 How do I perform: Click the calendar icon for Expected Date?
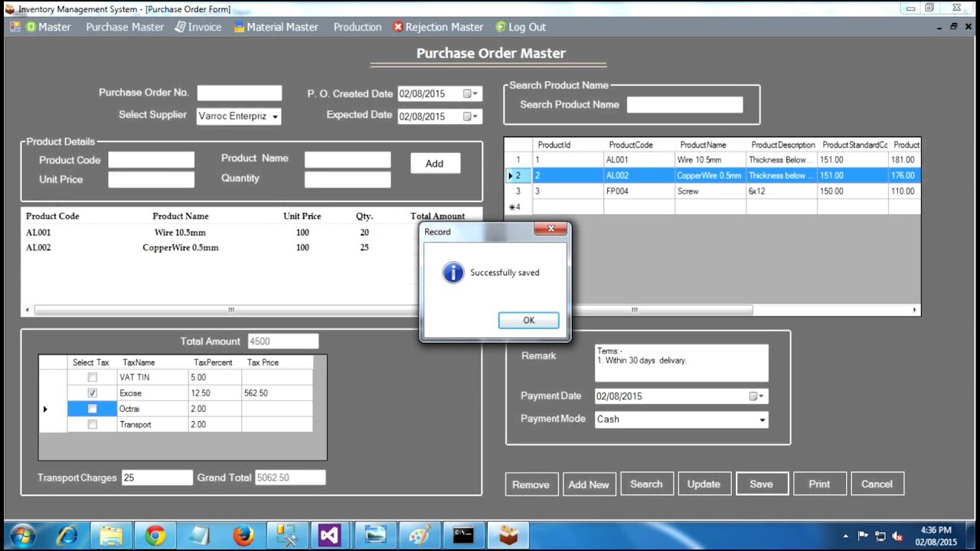[x=467, y=116]
